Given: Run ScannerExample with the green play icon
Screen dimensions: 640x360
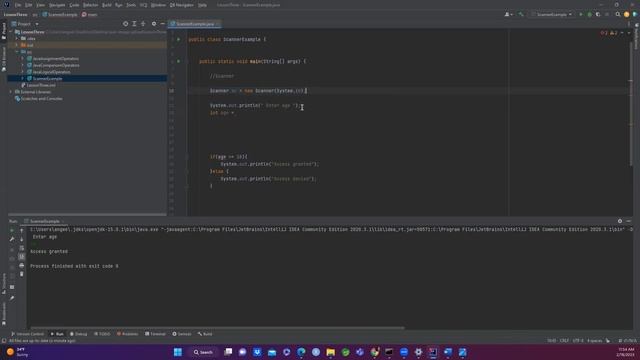Looking at the screenshot, I should [x=581, y=14].
